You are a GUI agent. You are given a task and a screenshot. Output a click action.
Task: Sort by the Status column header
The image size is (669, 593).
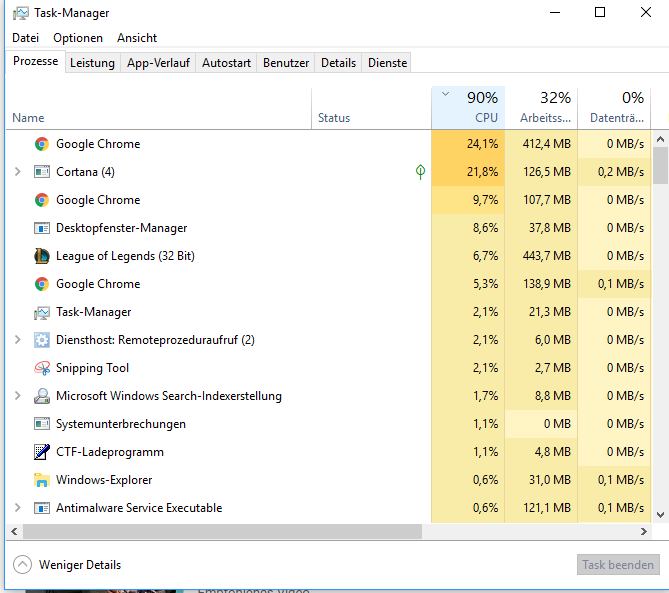tap(372, 108)
